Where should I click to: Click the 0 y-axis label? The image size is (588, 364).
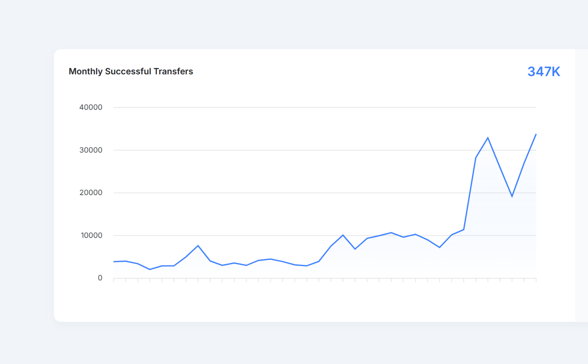[x=100, y=278]
